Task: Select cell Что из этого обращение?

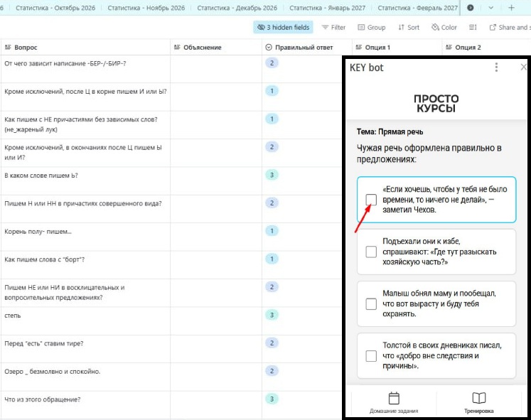Action: pos(85,405)
